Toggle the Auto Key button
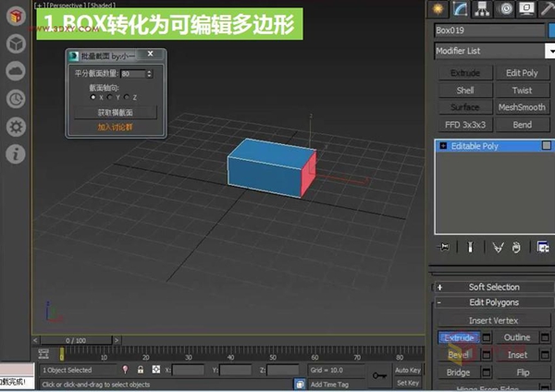This screenshot has width=555, height=392. click(x=408, y=370)
